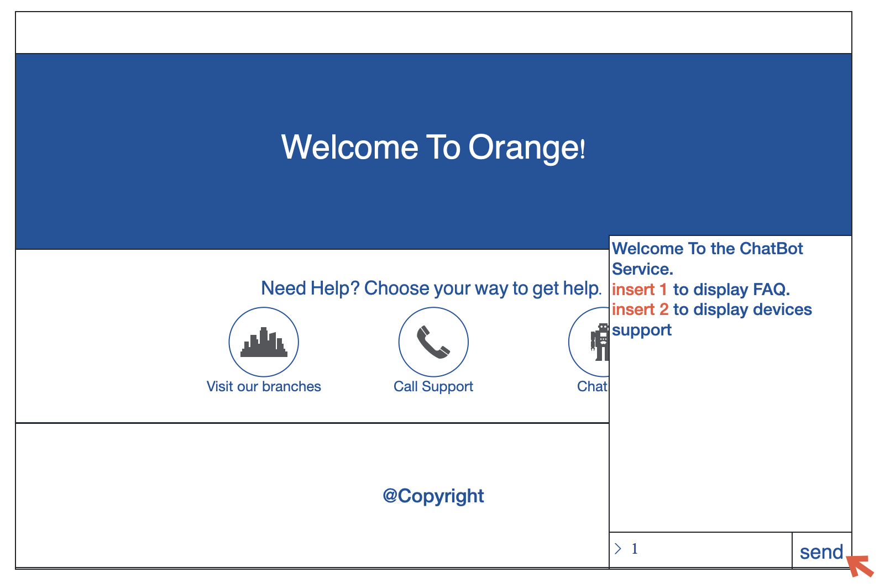The height and width of the screenshot is (588, 890).
Task: Open the Visit our branches option
Action: coord(264,386)
